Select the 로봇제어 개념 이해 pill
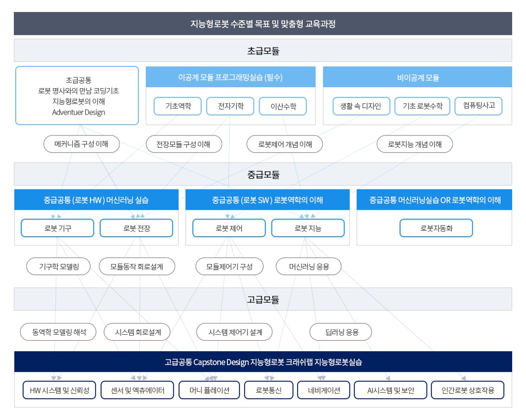 [x=285, y=144]
